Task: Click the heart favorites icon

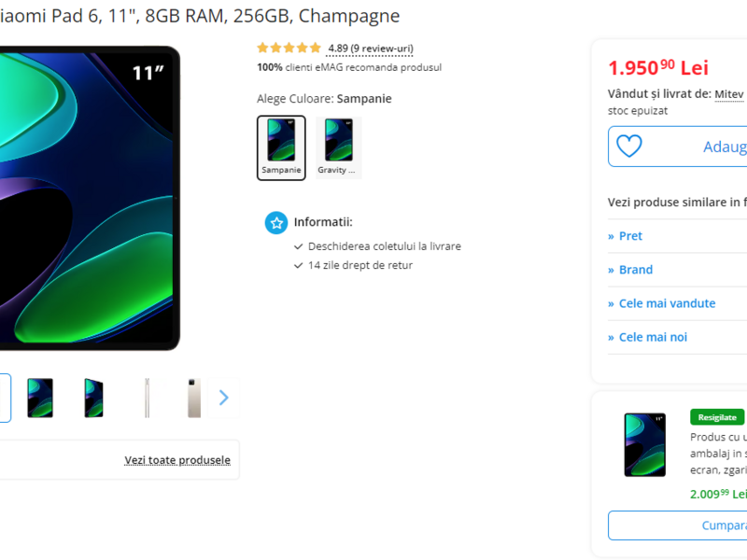Action: (628, 146)
